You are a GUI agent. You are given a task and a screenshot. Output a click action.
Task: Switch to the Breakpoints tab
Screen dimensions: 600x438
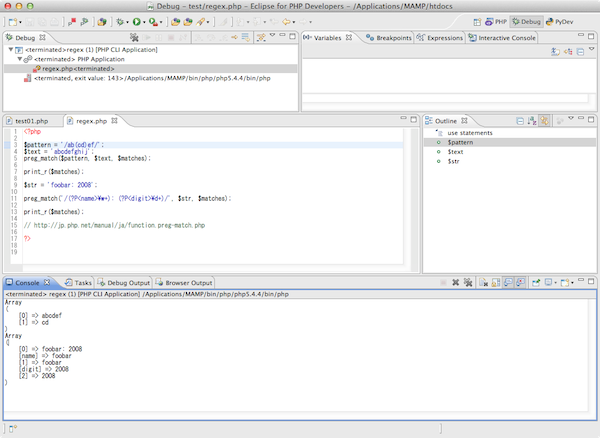coord(389,38)
